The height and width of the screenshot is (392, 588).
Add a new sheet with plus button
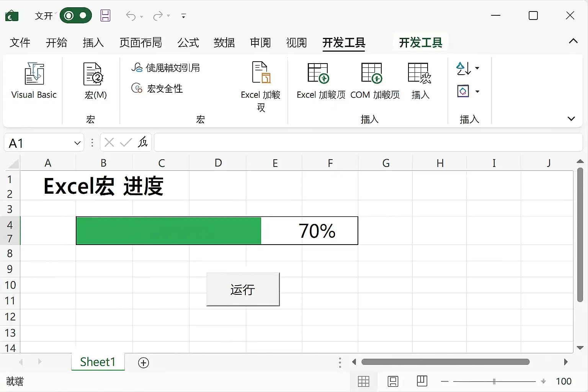click(144, 363)
